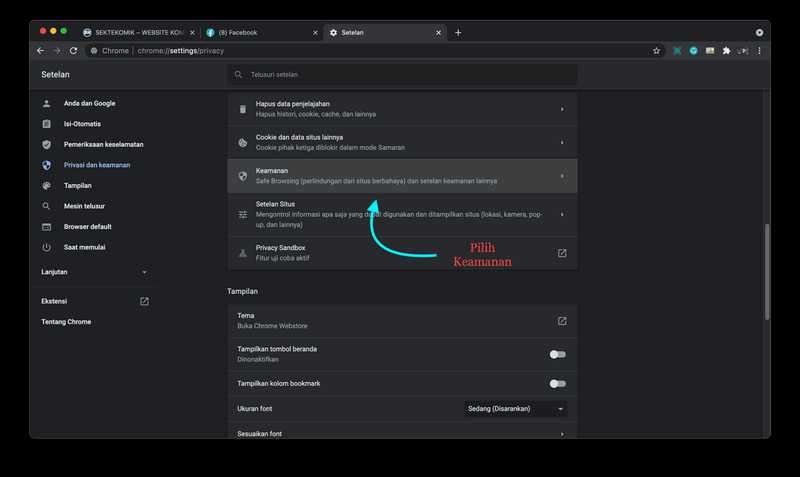The height and width of the screenshot is (477, 800).
Task: Click the browser reload icon
Action: click(x=73, y=50)
